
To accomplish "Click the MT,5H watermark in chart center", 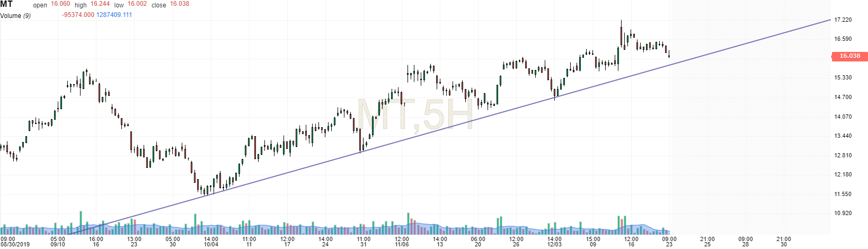I will pyautogui.click(x=415, y=115).
